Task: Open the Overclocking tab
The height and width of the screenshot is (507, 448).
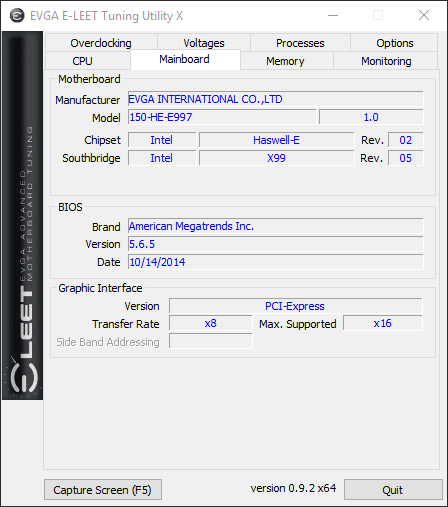Action: click(x=101, y=43)
